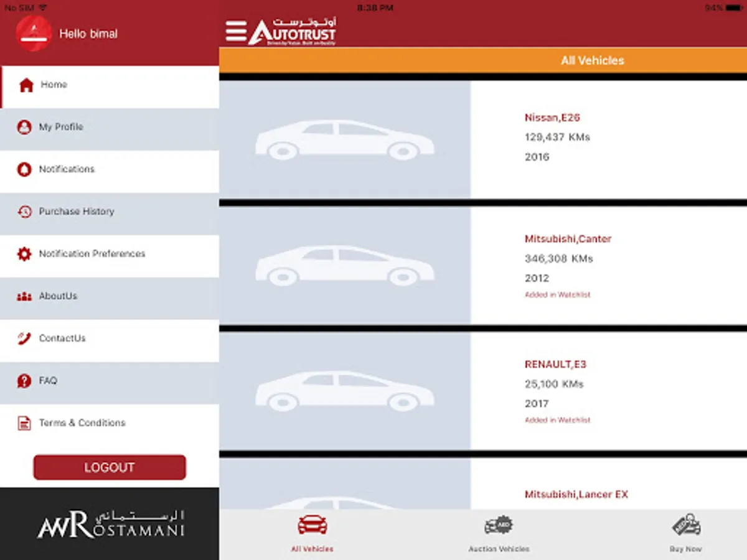This screenshot has width=747, height=560.
Task: Select the RENAULT,E3 vehicle title
Action: click(x=555, y=365)
